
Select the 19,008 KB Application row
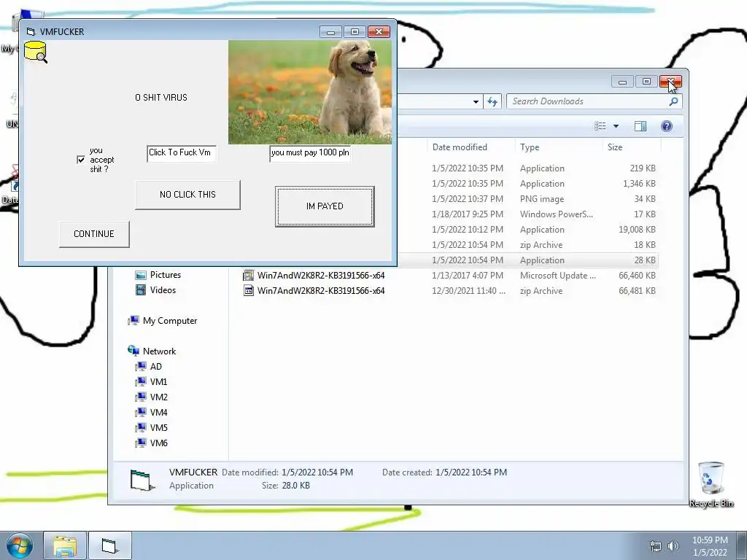click(x=529, y=230)
